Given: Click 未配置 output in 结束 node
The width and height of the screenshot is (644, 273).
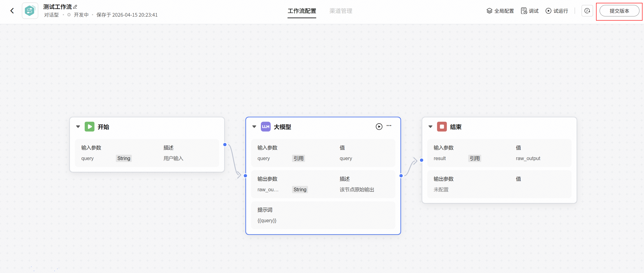Looking at the screenshot, I should point(441,189).
